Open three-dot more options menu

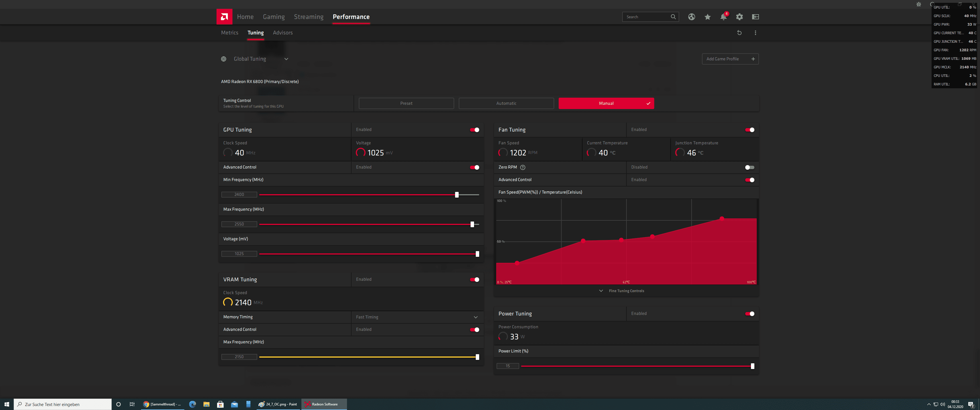coord(756,33)
